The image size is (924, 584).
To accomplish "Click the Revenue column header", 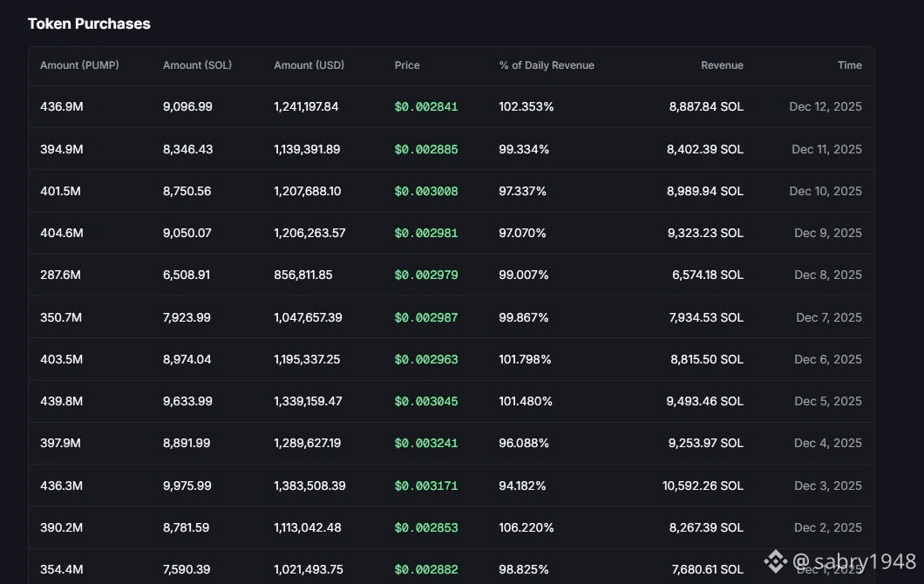I will (x=722, y=65).
